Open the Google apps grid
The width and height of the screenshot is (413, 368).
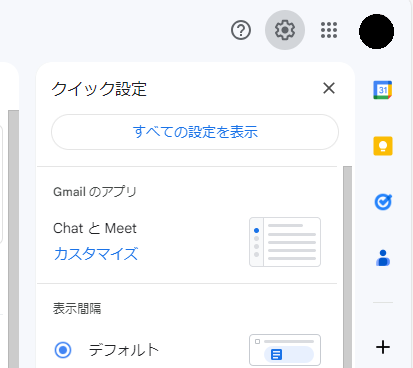329,30
